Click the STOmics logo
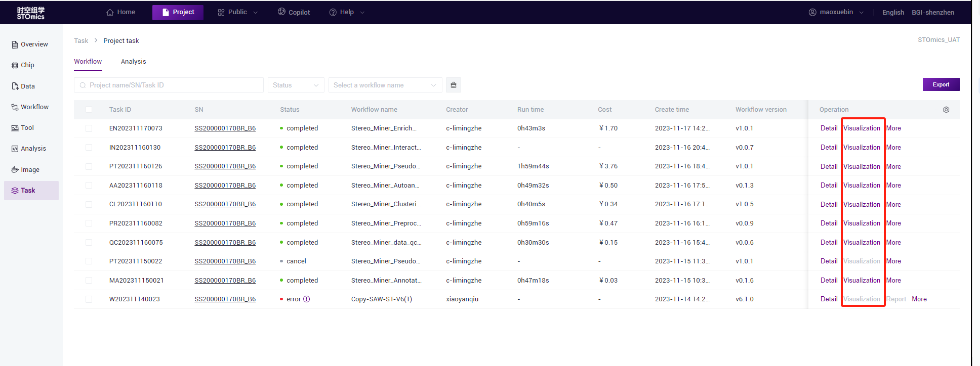Screen dimensions: 980x366 click(x=30, y=13)
